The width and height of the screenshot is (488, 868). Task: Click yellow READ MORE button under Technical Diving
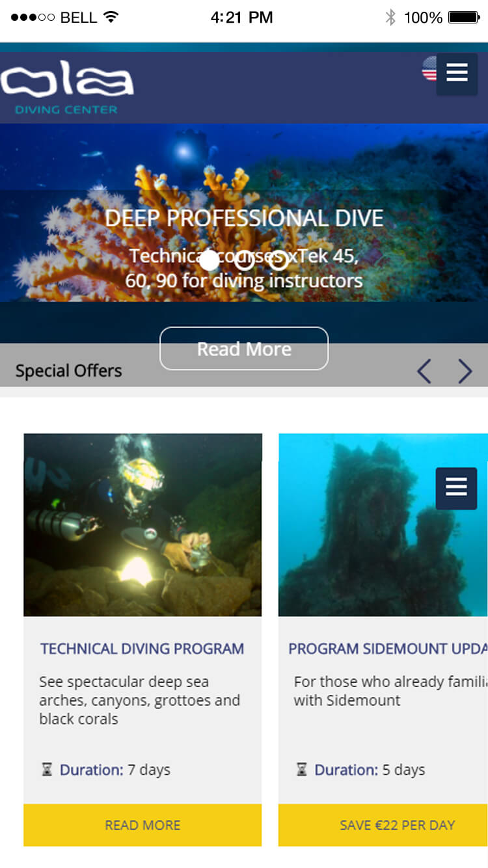pos(142,825)
